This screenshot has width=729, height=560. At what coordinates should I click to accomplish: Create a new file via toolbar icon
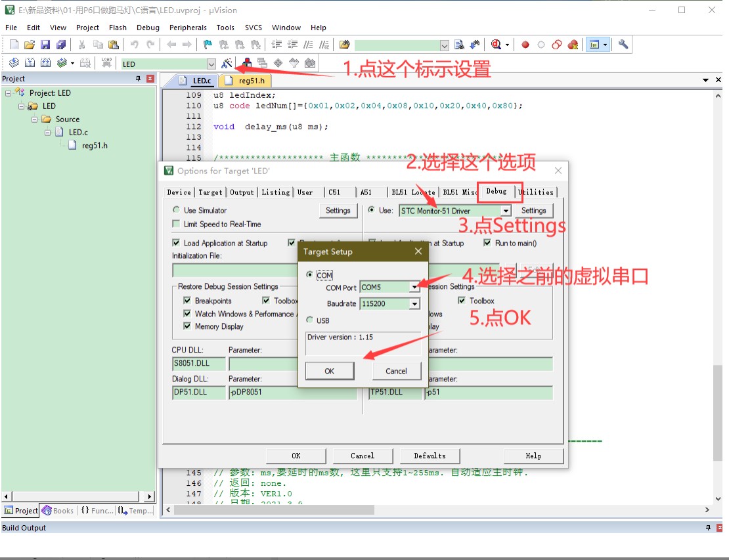(x=14, y=45)
